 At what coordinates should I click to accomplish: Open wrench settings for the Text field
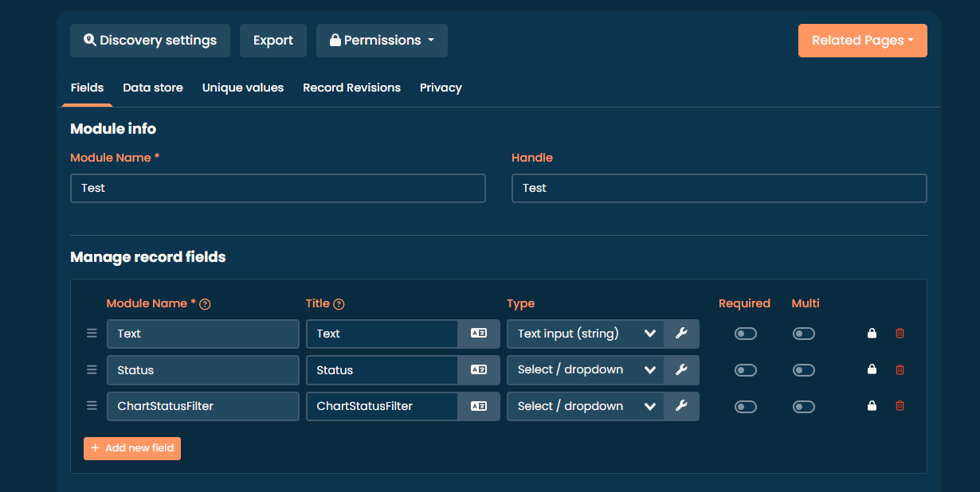[681, 334]
